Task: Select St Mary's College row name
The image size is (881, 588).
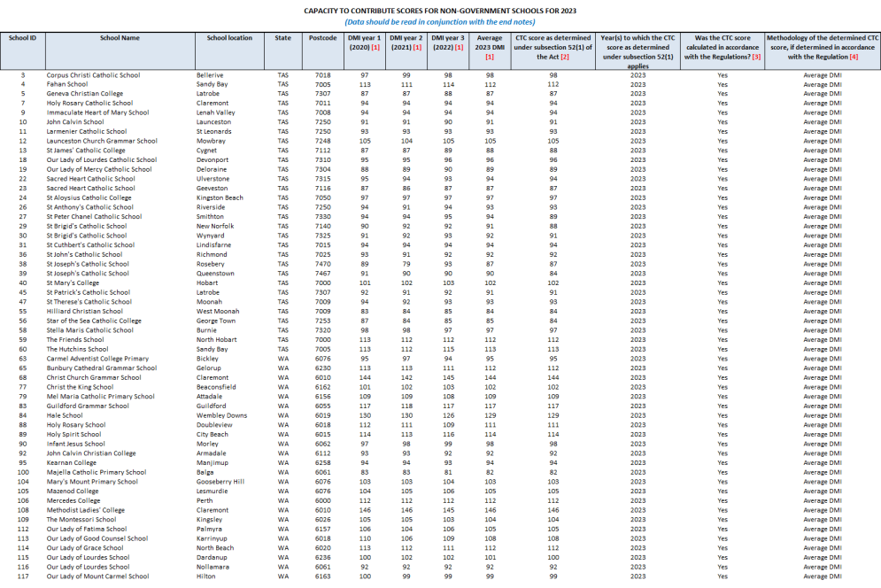Action: point(73,282)
